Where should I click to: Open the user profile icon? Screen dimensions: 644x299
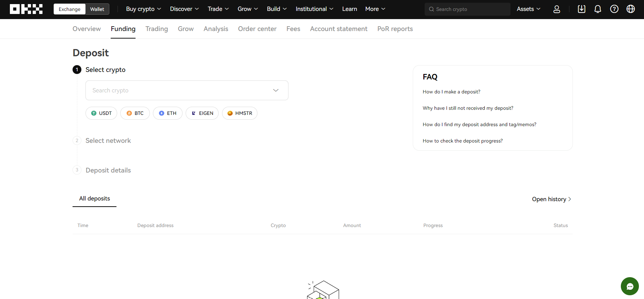click(556, 9)
